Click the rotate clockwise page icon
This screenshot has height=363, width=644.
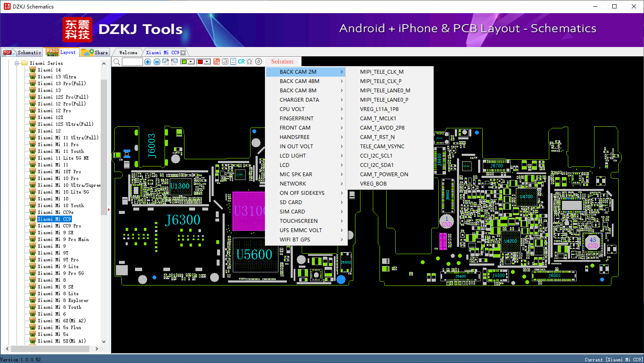[165, 62]
